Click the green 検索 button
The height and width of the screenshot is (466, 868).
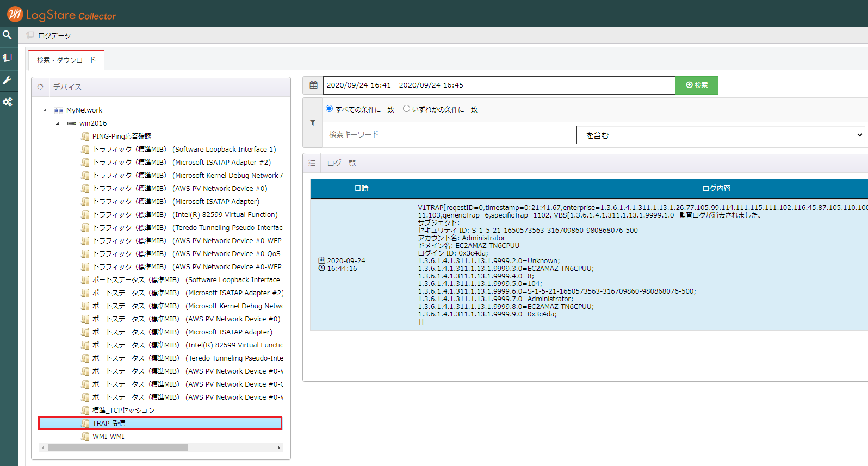pyautogui.click(x=697, y=85)
